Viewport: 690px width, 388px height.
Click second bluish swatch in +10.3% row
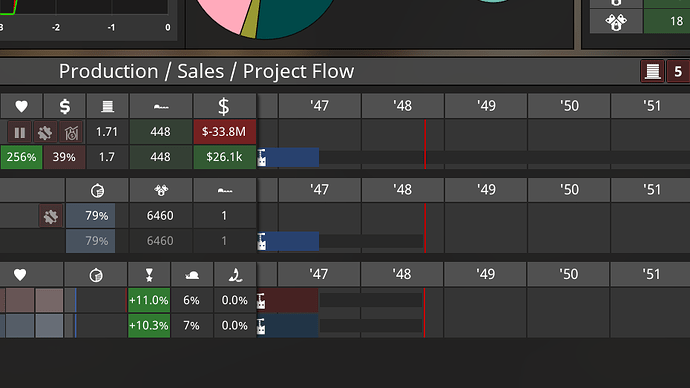tap(49, 326)
